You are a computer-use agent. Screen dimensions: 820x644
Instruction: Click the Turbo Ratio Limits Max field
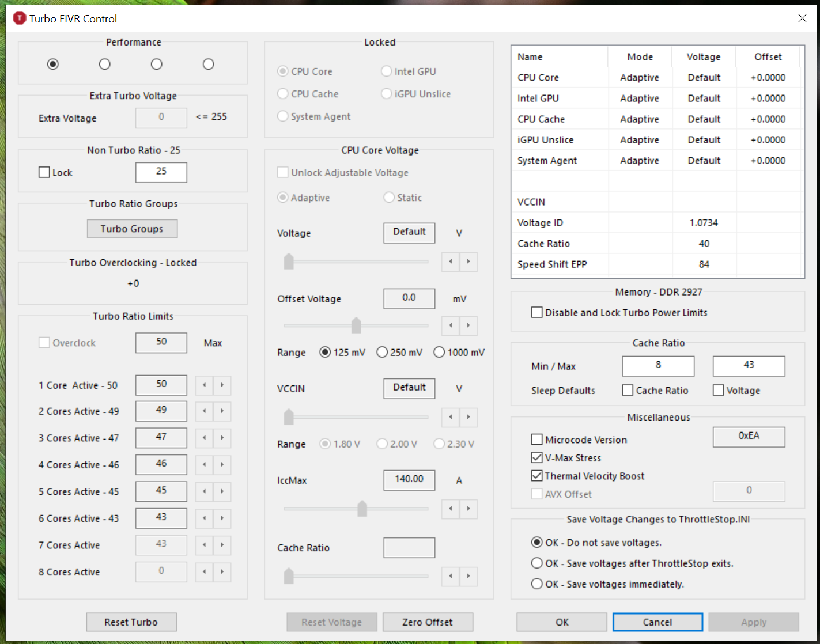click(161, 343)
